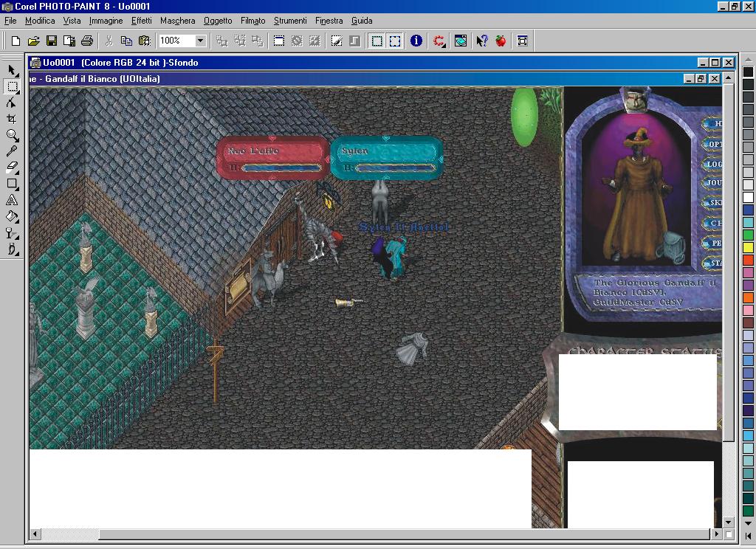
Task: Close the Uo0001 document window
Action: click(729, 63)
